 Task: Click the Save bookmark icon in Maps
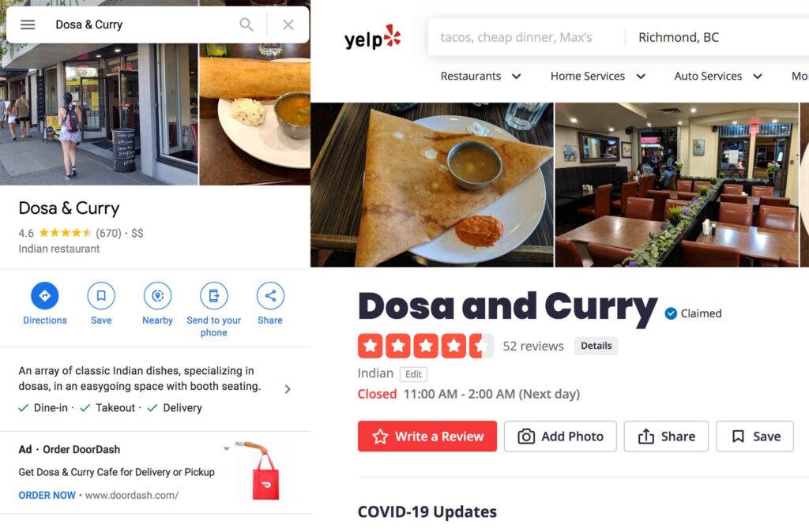pos(101,296)
